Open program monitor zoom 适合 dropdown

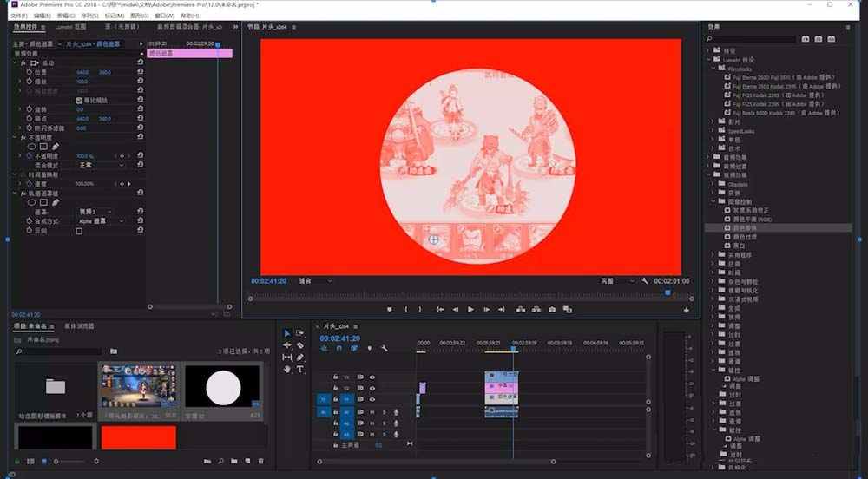coord(316,281)
